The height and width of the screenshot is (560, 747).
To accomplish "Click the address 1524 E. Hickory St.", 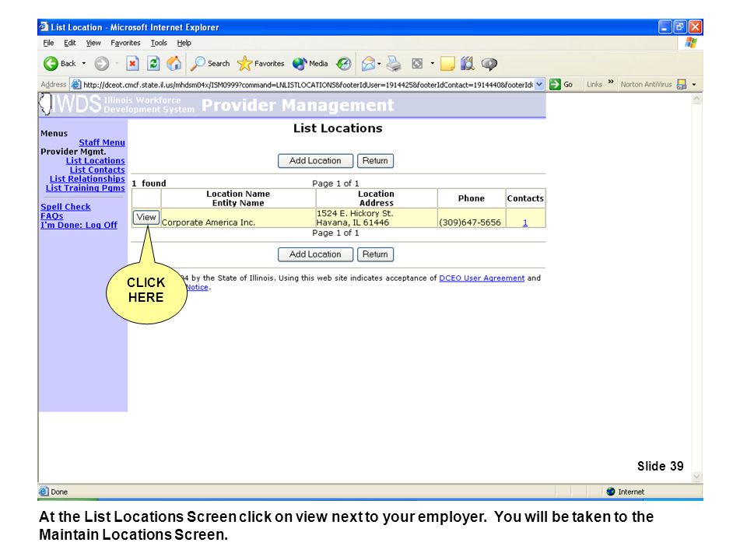I will coord(355,213).
